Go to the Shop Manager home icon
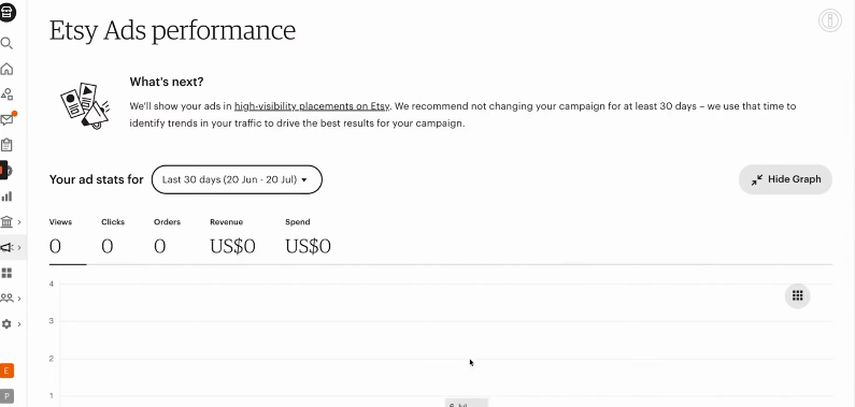 [x=7, y=69]
